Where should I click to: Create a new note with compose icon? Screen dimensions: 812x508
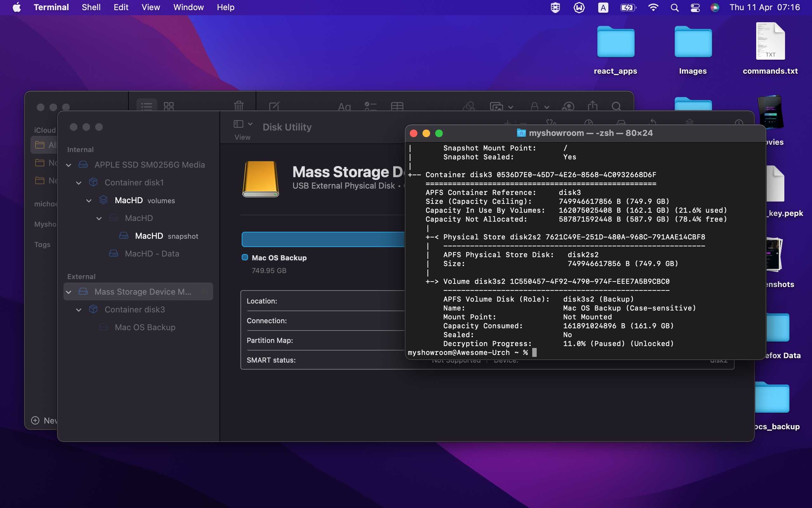(x=274, y=106)
